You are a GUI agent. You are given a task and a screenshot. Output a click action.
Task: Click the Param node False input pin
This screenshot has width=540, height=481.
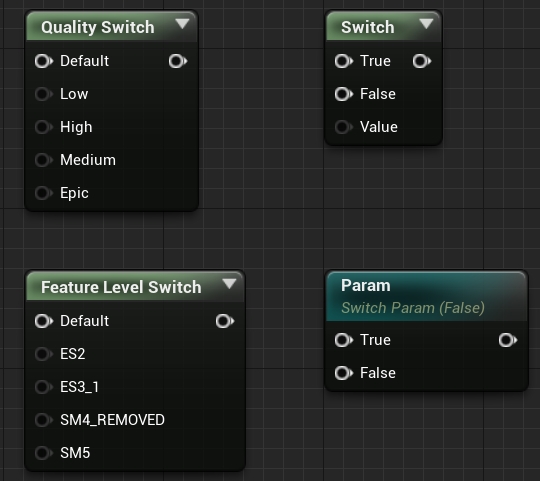point(344,373)
